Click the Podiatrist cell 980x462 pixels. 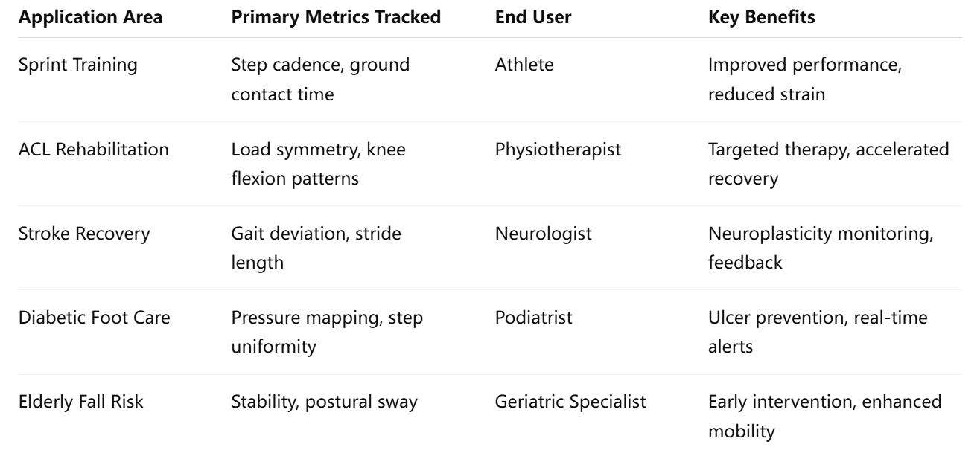[531, 318]
